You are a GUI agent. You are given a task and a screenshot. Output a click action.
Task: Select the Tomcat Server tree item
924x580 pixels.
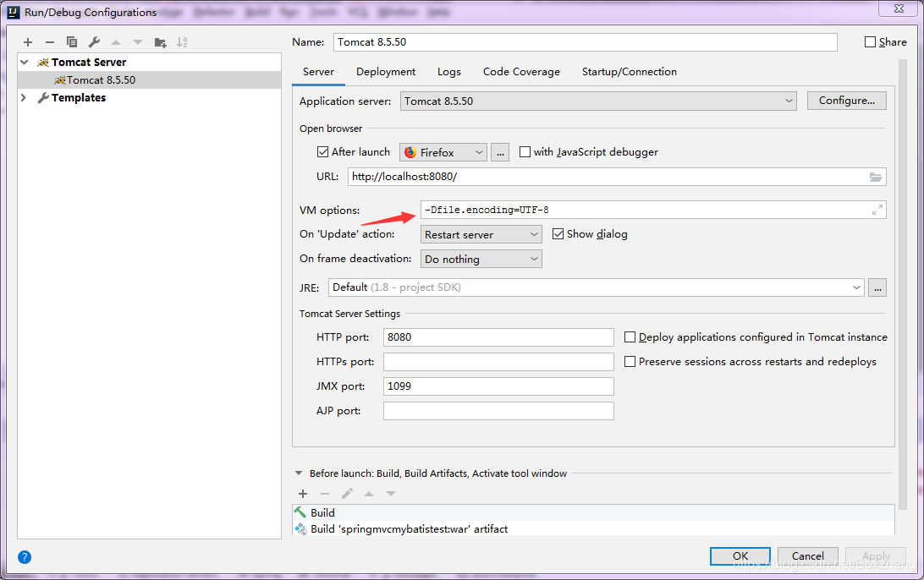150,62
